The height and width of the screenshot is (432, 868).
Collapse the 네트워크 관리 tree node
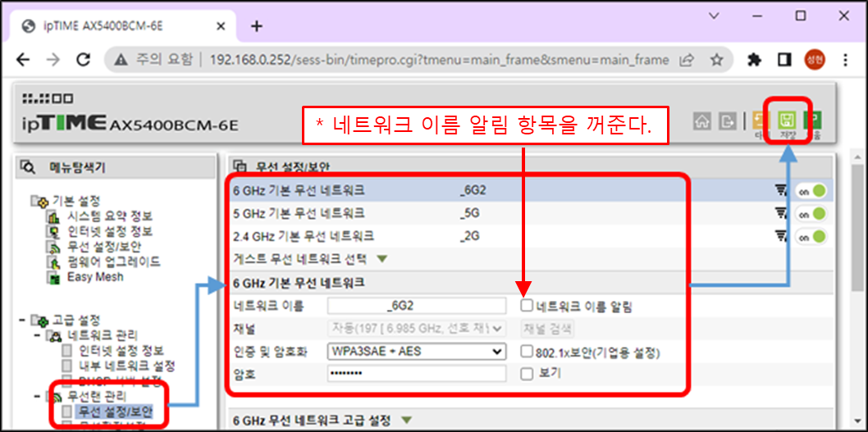point(37,335)
